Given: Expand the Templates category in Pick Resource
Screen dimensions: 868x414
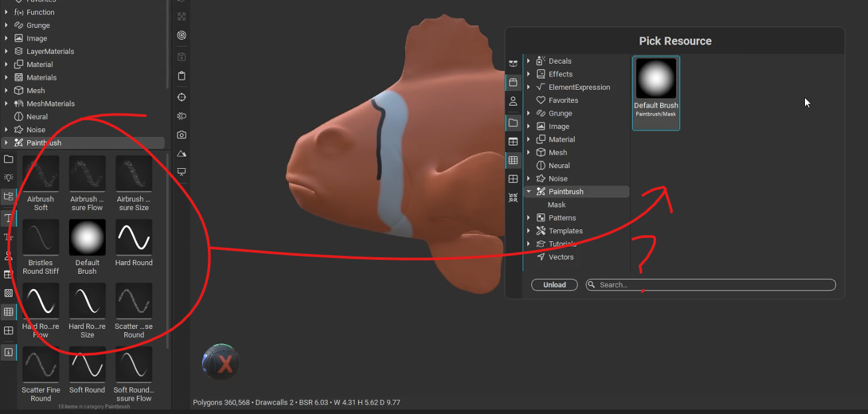Looking at the screenshot, I should 529,231.
